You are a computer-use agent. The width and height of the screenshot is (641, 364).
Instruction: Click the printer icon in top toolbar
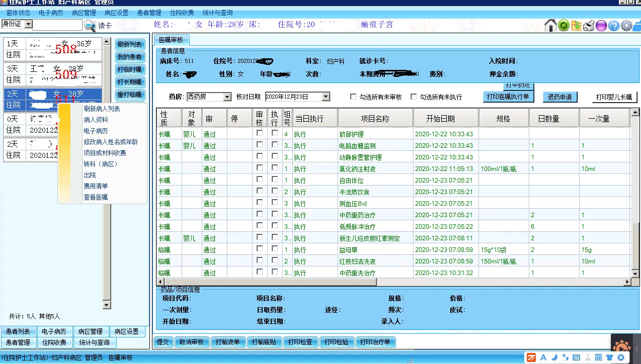(x=589, y=25)
